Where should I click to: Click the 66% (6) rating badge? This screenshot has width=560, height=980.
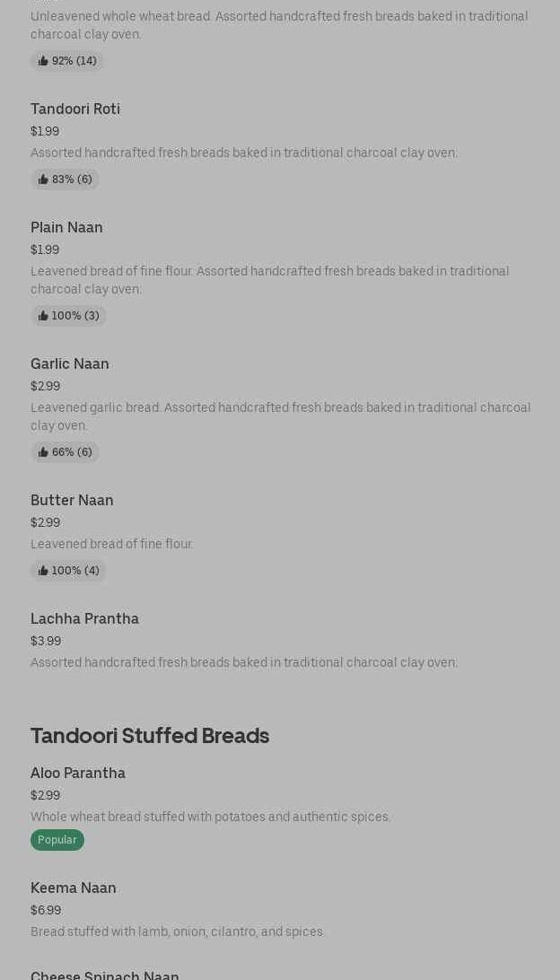[x=71, y=452]
